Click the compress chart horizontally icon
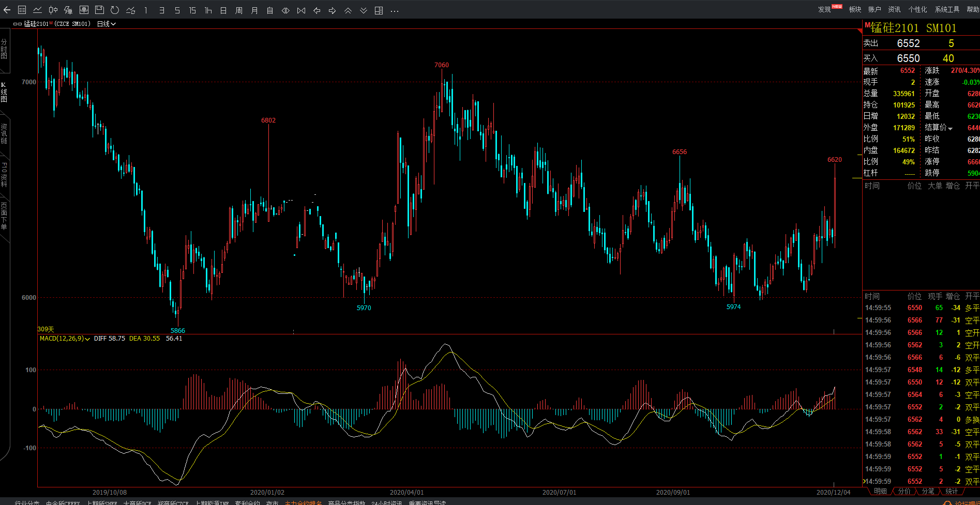980x505 pixels. click(x=301, y=10)
